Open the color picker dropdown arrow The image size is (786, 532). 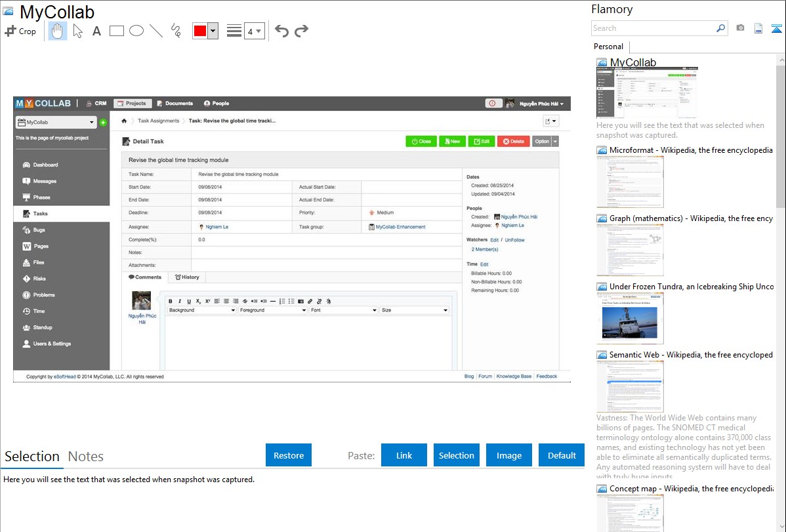click(x=213, y=31)
